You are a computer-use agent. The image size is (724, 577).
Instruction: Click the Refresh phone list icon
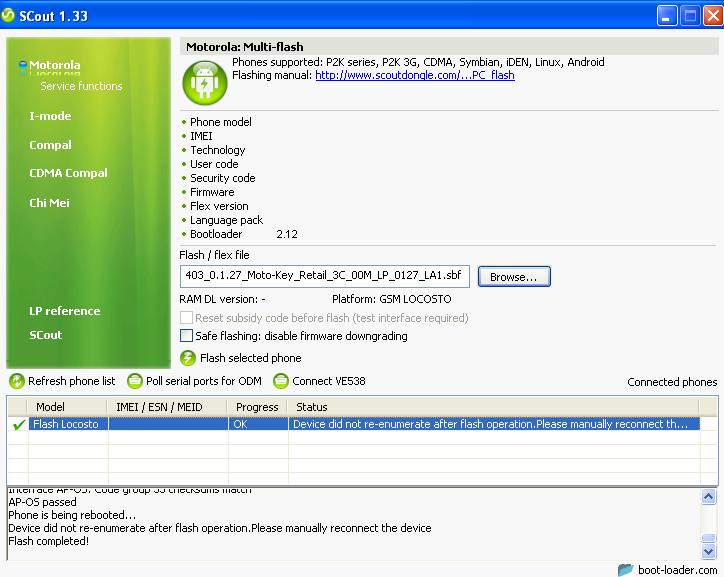17,381
